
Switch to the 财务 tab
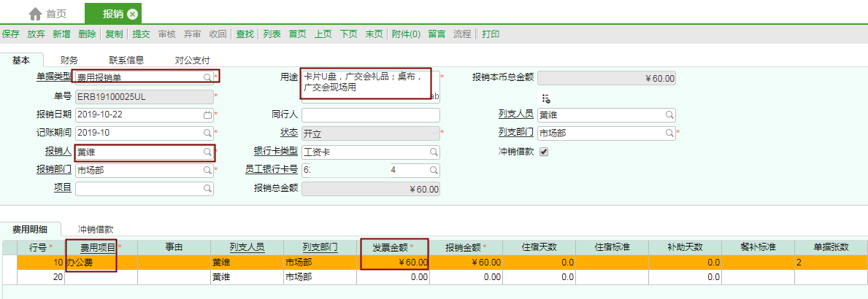point(69,60)
